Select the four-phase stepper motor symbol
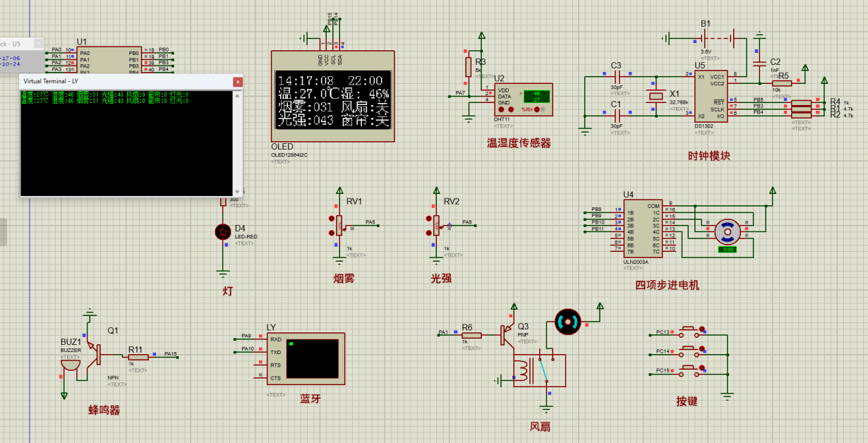 coord(728,233)
